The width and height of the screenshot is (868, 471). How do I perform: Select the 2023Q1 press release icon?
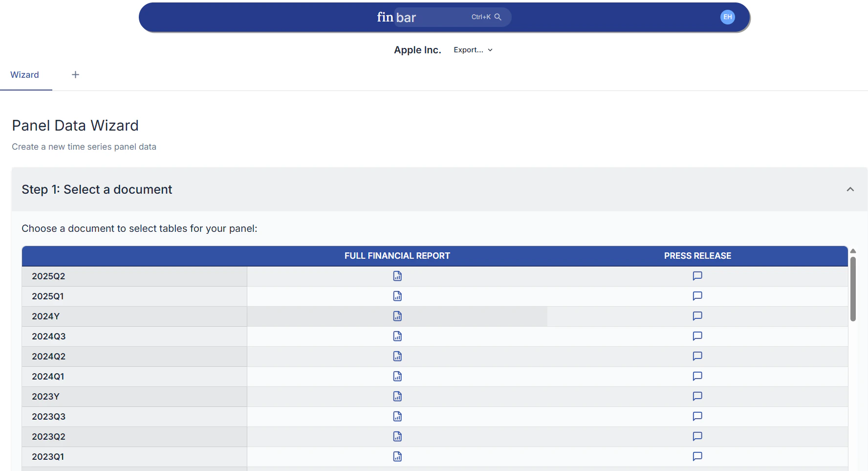(697, 456)
